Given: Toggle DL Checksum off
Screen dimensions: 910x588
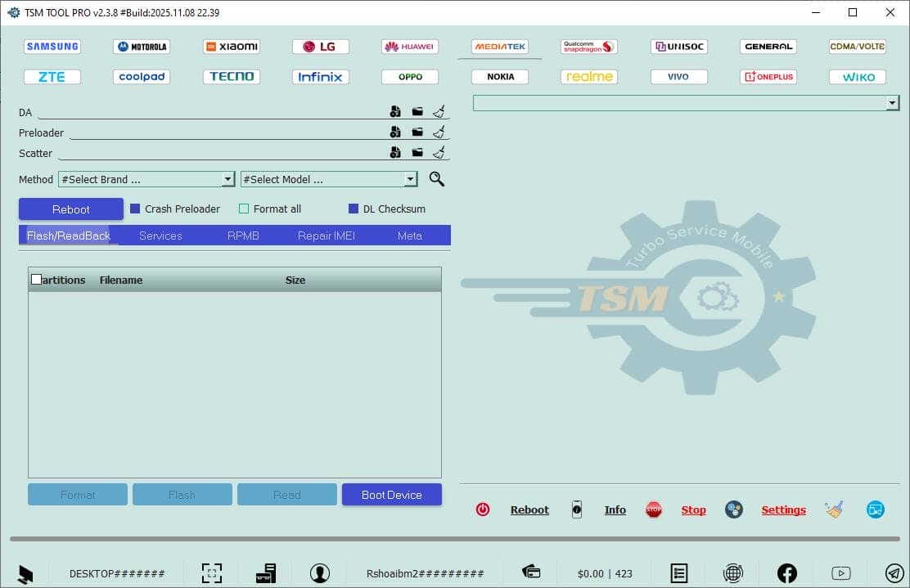Looking at the screenshot, I should point(353,209).
